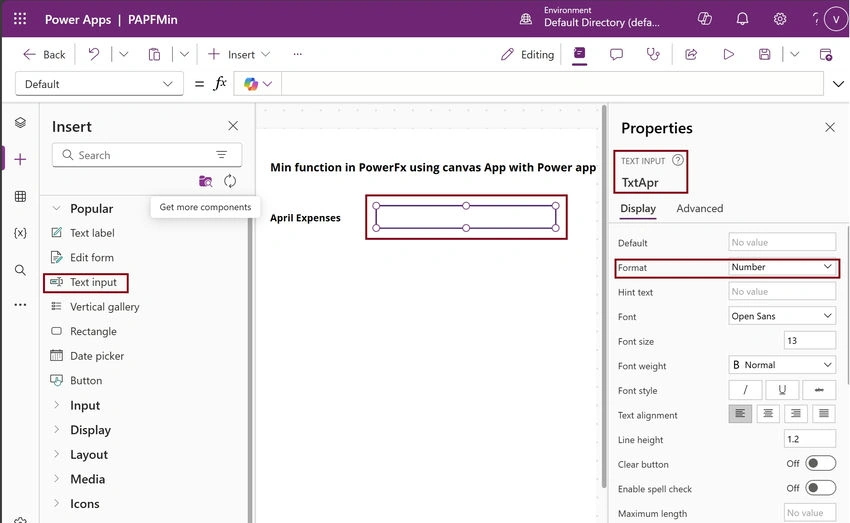Viewport: 850px width, 523px height.
Task: Open the sidebar More ellipsis
Action: 20,305
